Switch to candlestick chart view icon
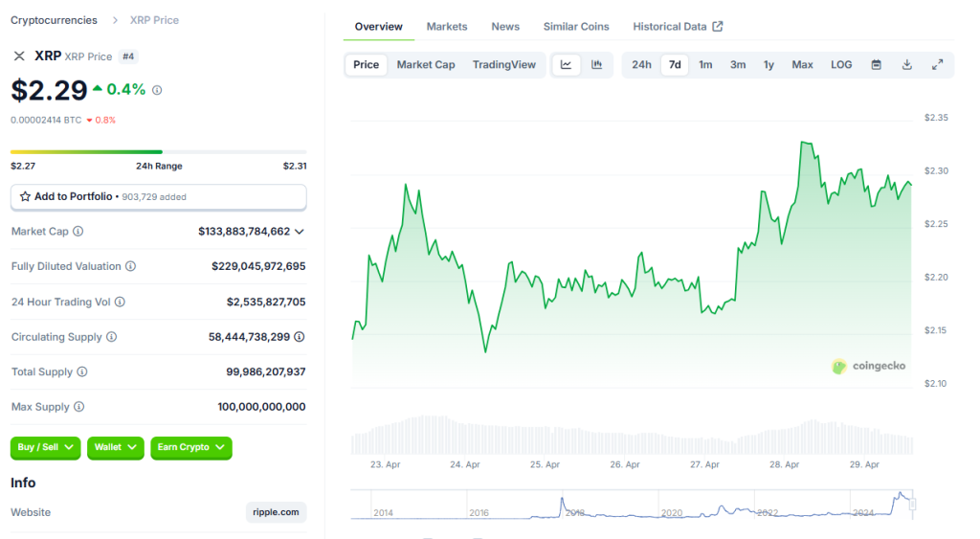This screenshot has width=980, height=539. tap(597, 64)
